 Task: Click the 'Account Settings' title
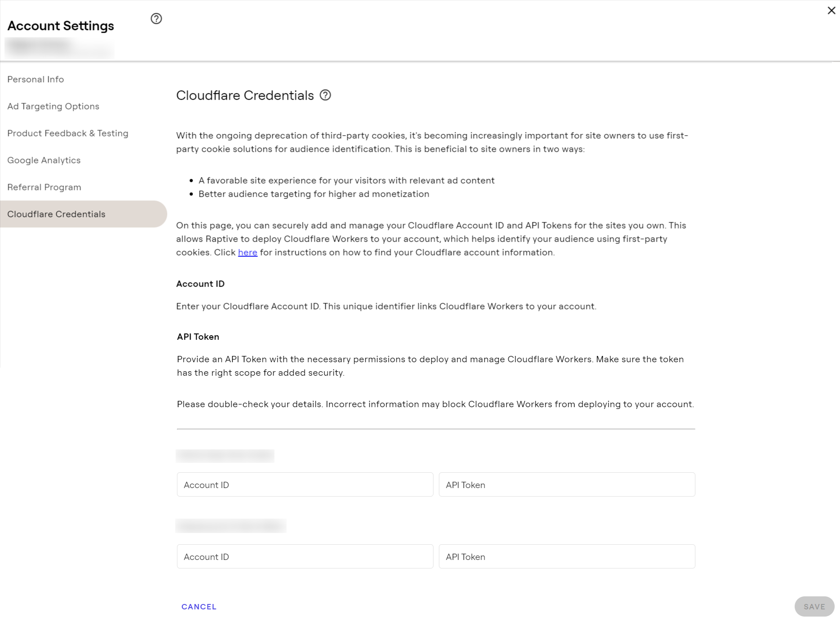[61, 26]
